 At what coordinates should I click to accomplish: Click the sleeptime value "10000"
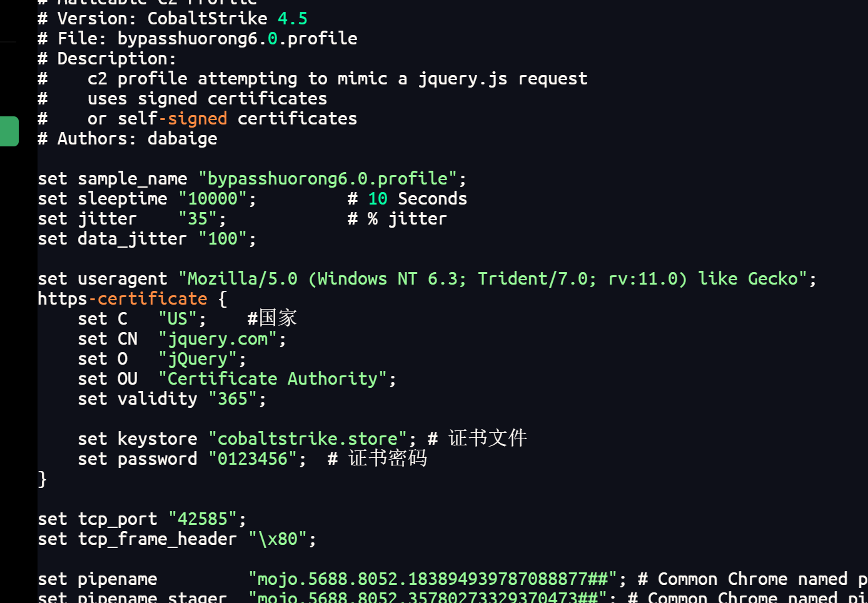click(x=213, y=199)
